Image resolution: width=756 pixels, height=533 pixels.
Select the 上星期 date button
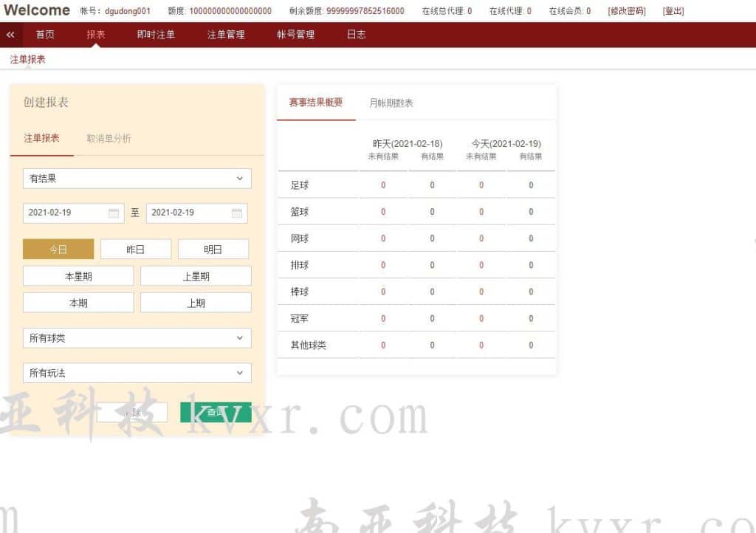tap(196, 276)
